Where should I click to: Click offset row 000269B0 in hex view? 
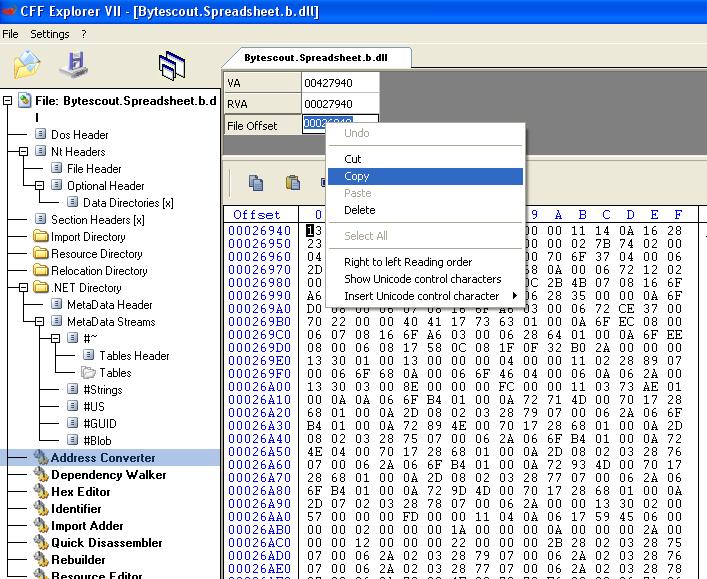tap(260, 322)
